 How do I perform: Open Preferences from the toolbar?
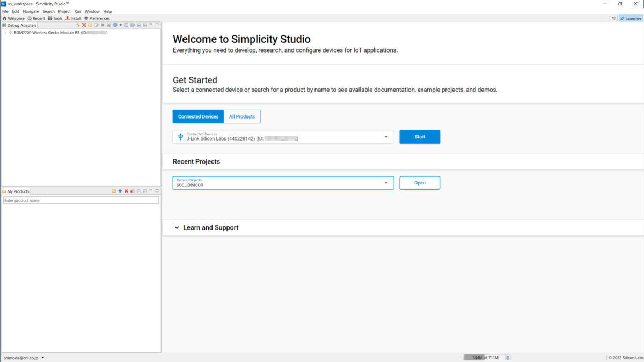tap(97, 18)
